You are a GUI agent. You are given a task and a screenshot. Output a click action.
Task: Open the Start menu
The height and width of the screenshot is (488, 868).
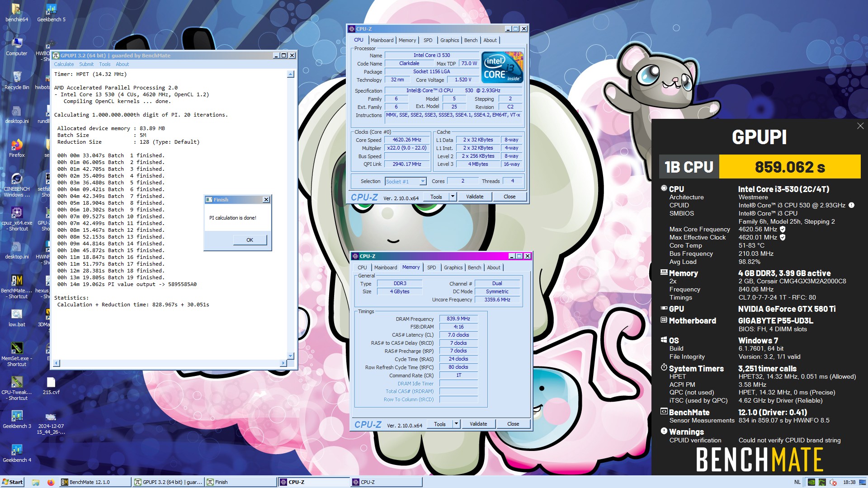click(13, 482)
